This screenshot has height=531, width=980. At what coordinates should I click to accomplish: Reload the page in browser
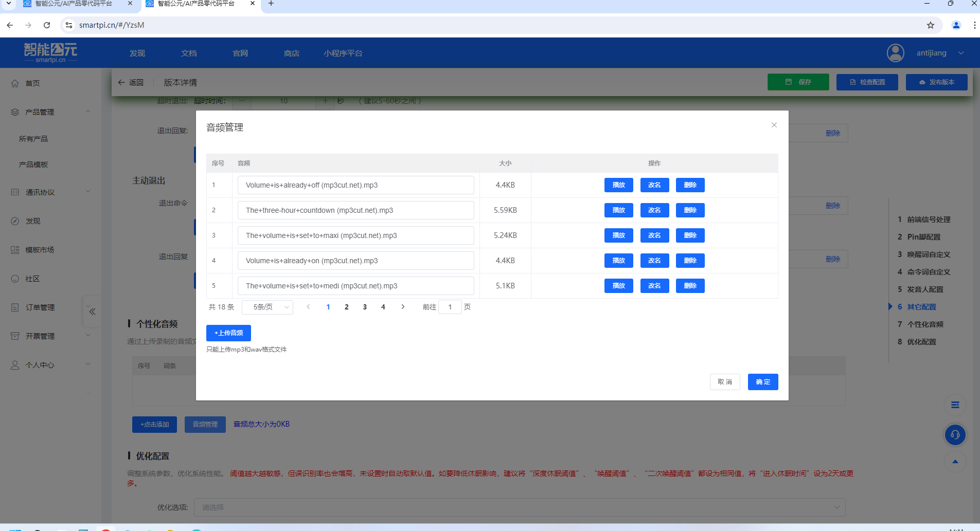point(47,25)
